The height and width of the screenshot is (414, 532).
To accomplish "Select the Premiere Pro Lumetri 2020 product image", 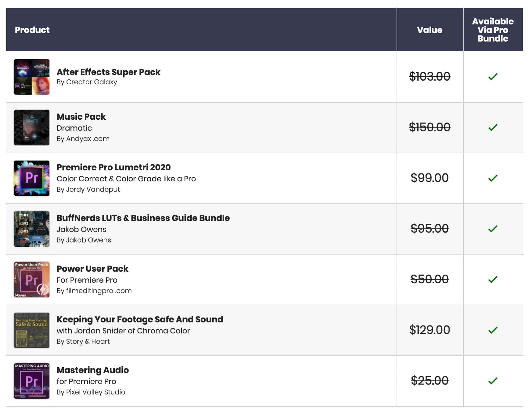I will coord(32,178).
